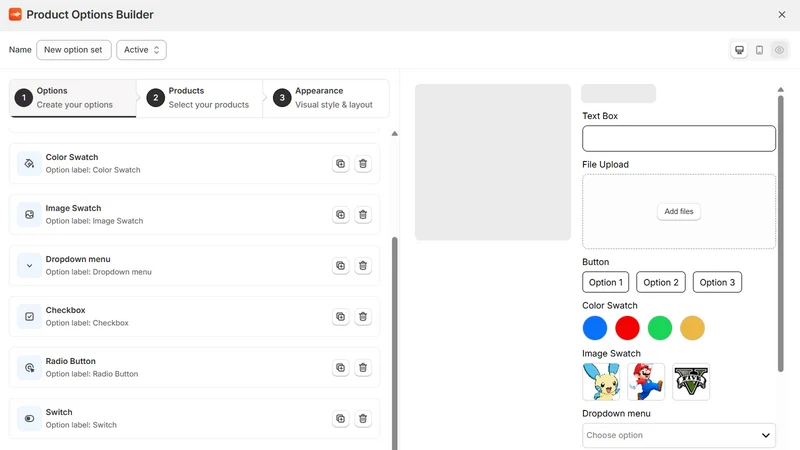The width and height of the screenshot is (800, 450).
Task: Click the preview panel scrollbar
Action: pyautogui.click(x=781, y=234)
